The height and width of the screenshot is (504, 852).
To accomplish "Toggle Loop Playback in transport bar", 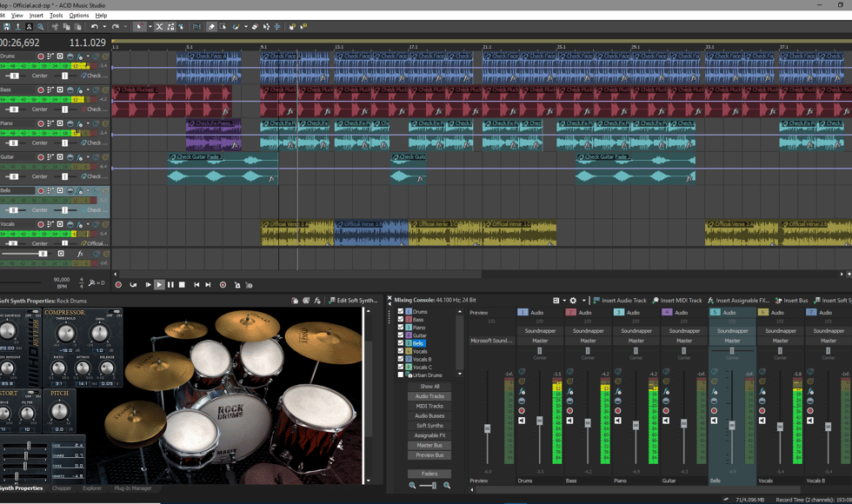I will coord(133,285).
